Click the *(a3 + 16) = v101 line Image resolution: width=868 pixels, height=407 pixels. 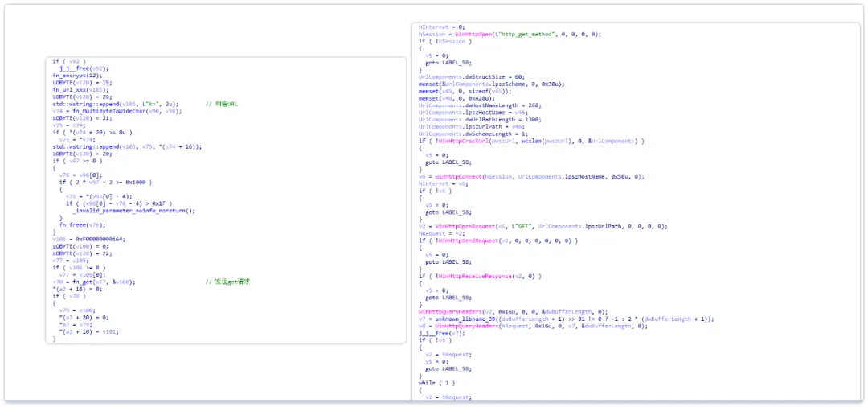coord(89,332)
